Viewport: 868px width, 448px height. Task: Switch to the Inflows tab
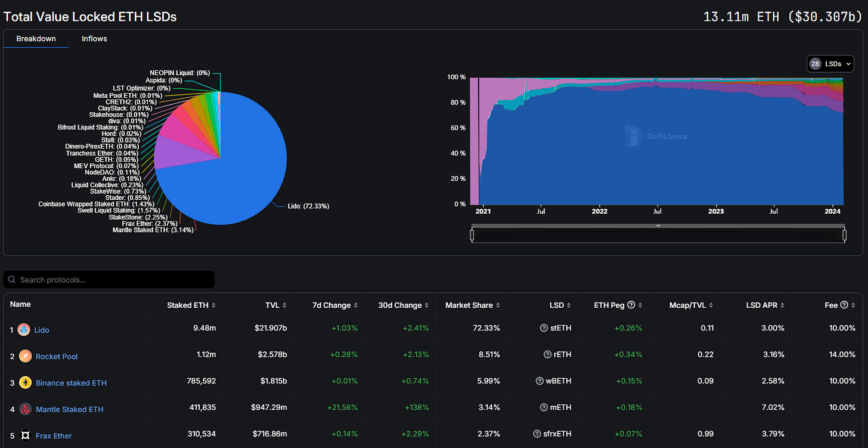[x=94, y=39]
